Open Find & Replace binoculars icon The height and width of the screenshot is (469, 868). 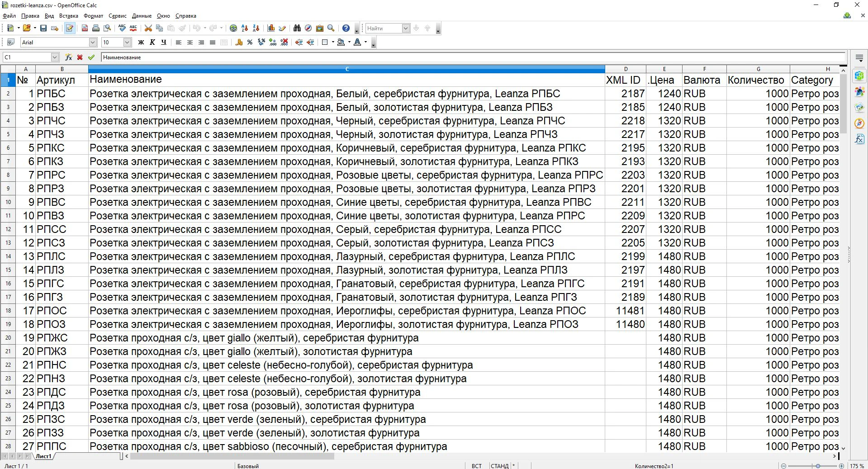297,28
